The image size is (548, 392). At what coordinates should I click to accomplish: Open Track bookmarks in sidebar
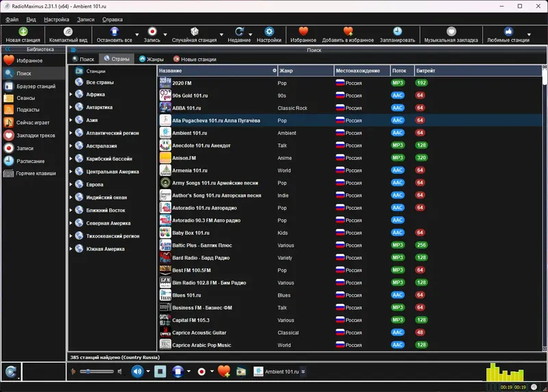coord(33,136)
